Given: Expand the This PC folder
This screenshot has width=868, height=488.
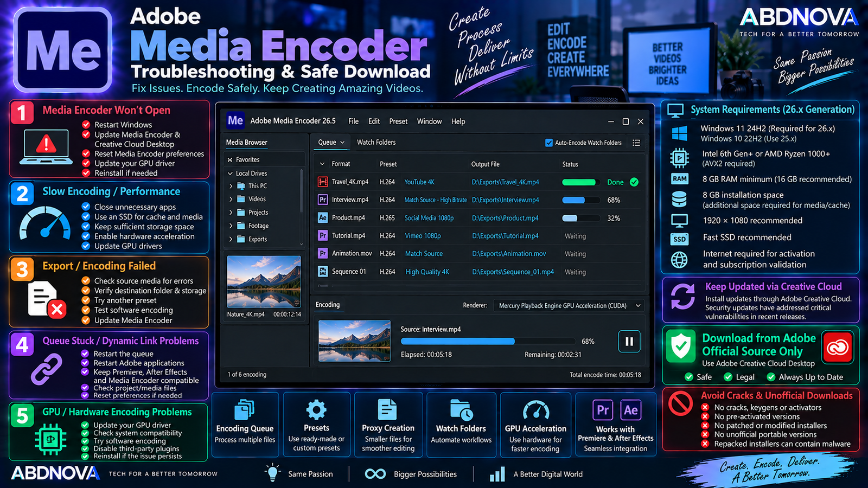Looking at the screenshot, I should [x=231, y=186].
